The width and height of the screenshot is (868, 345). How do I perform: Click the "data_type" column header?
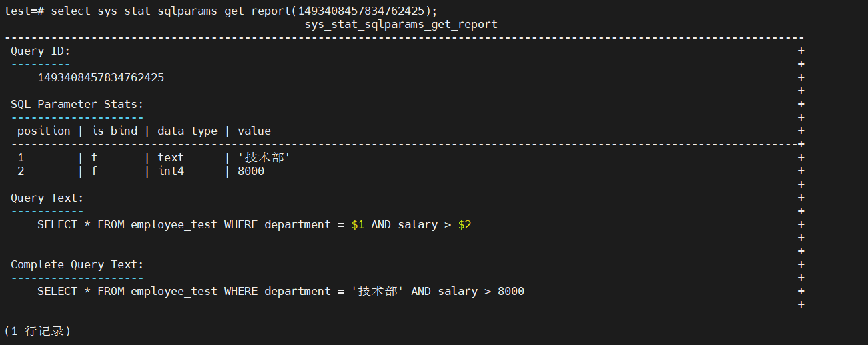[187, 131]
